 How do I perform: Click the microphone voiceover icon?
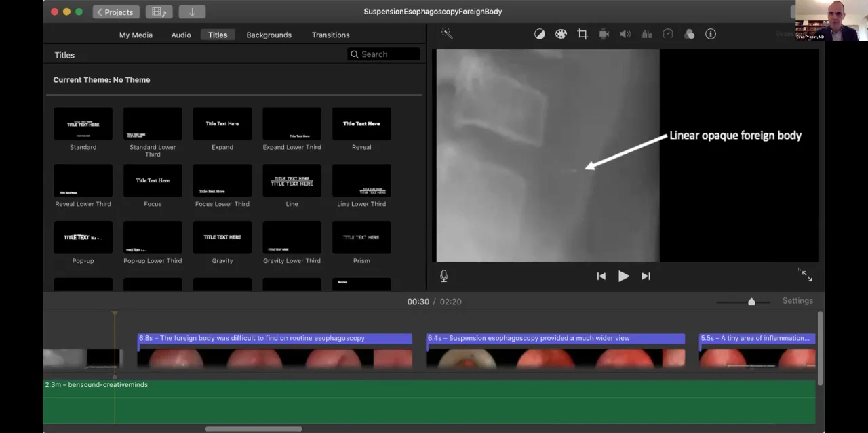[443, 276]
